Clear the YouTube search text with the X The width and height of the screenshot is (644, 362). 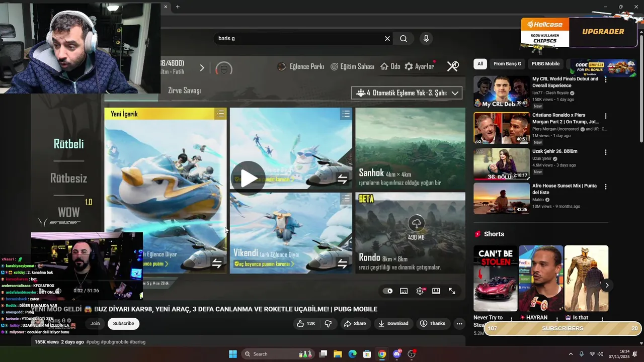coord(387,39)
